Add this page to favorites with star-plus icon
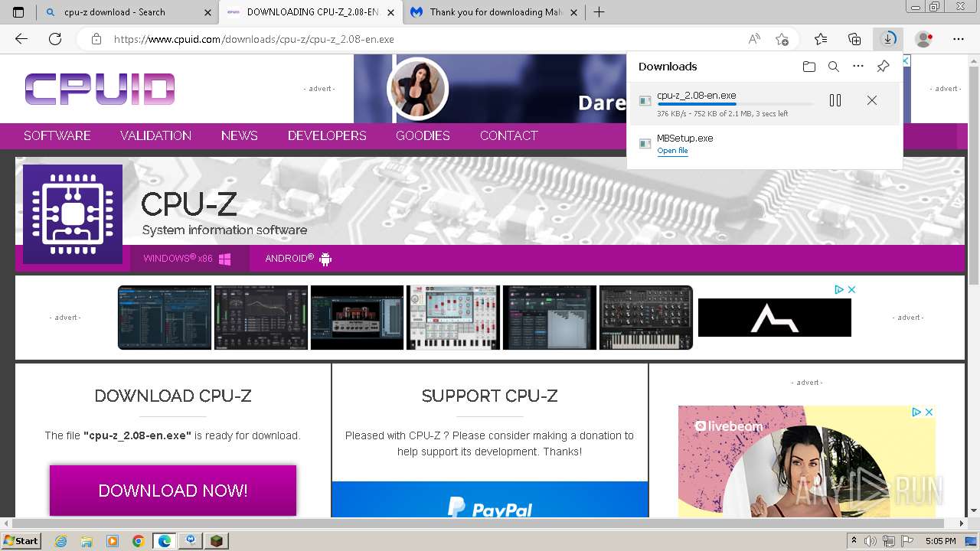The image size is (980, 551). [782, 39]
